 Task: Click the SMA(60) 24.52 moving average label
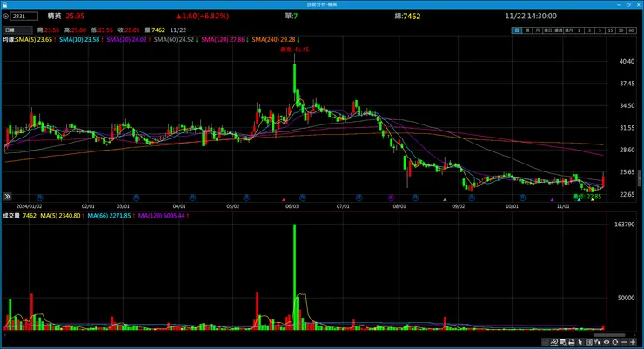(x=174, y=40)
